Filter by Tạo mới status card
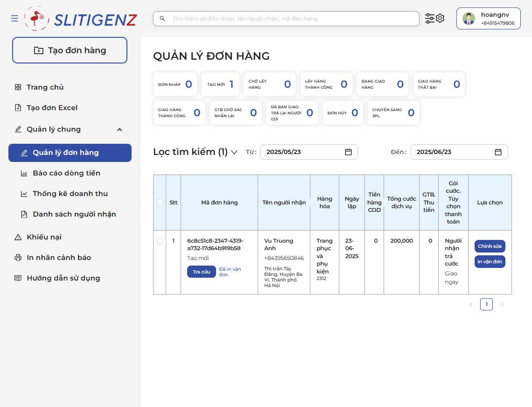 point(221,84)
